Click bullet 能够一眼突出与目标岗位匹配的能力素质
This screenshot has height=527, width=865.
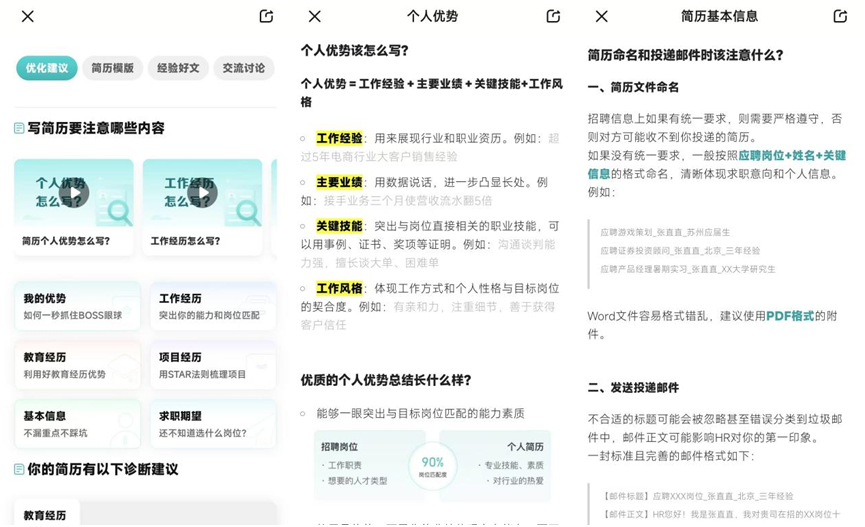[x=420, y=413]
